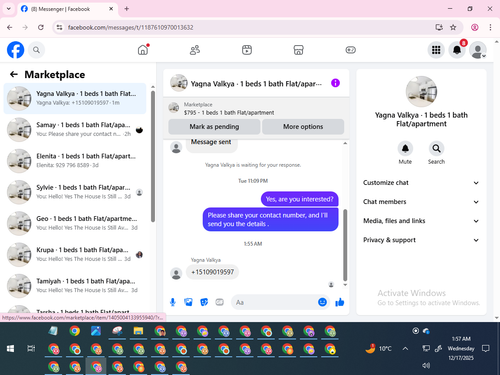
Task: Open the emoji picker smiley icon
Action: [x=322, y=302]
